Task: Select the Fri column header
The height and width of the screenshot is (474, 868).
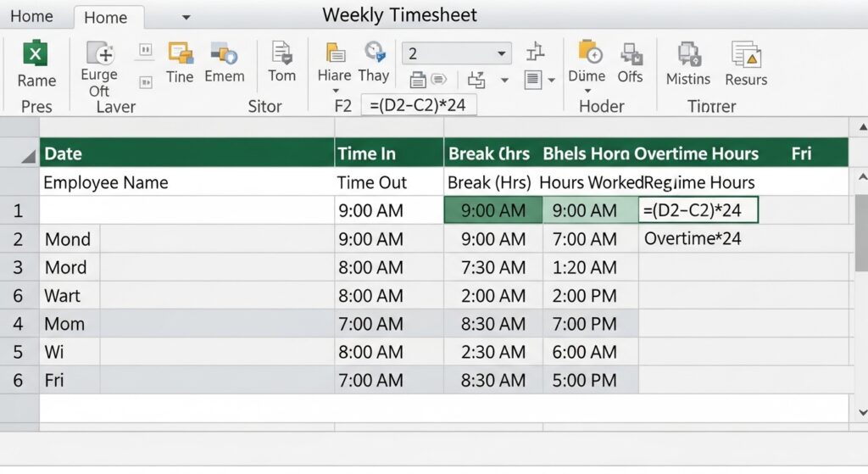Action: 802,153
